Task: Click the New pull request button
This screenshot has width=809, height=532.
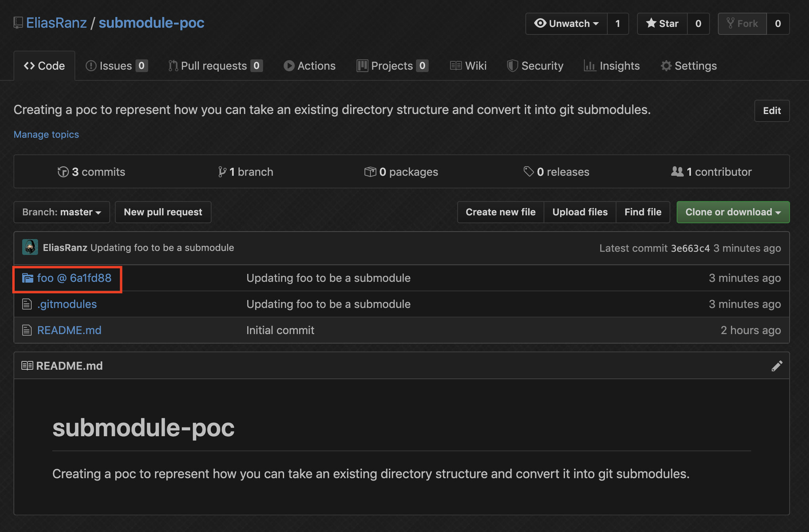Action: [163, 212]
